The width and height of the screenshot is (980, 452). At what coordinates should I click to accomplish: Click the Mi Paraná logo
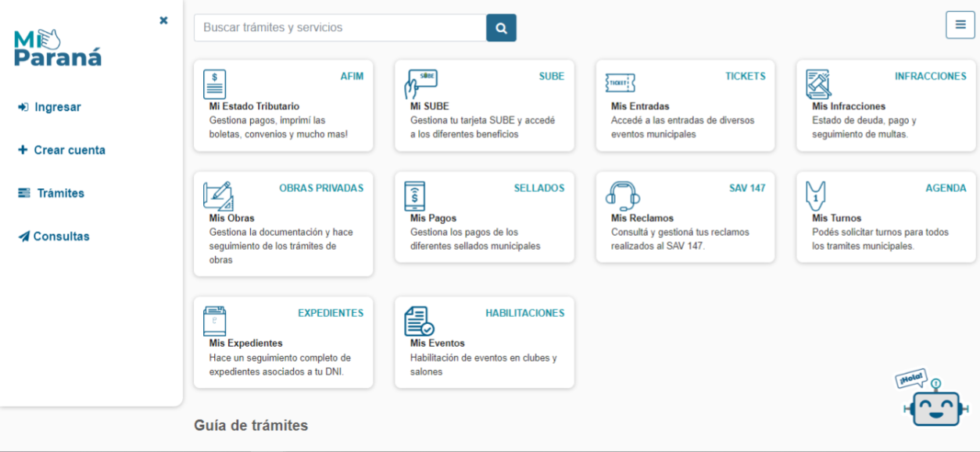coord(58,48)
